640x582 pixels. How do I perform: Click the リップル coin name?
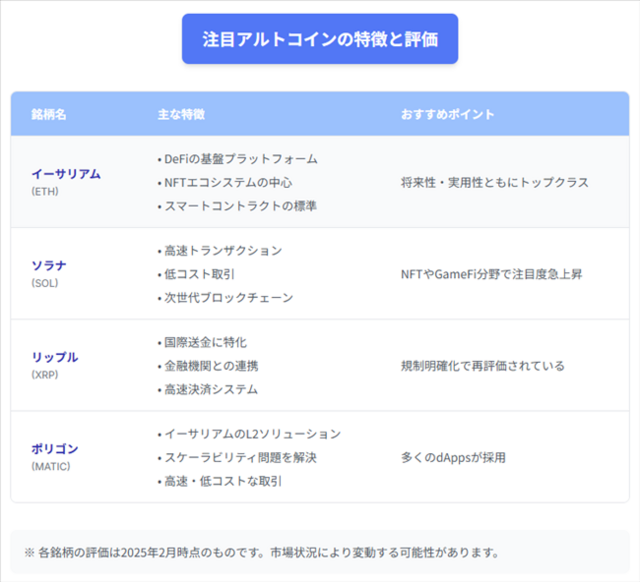pyautogui.click(x=55, y=358)
